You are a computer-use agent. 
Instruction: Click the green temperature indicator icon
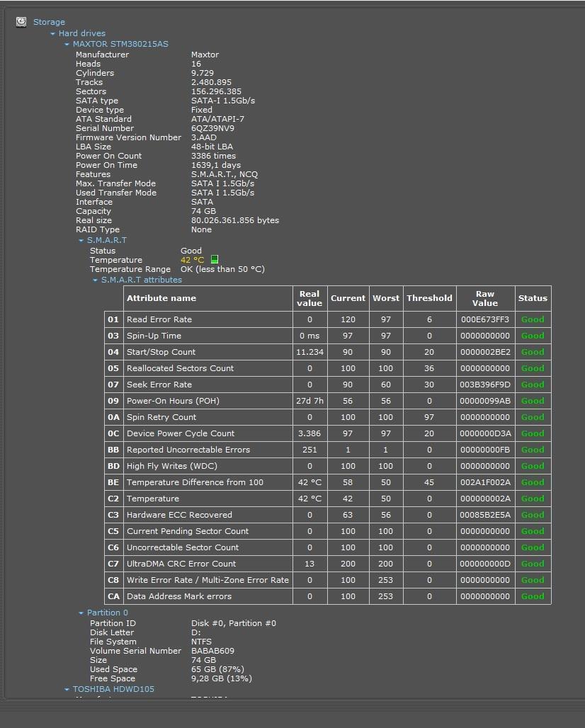[x=215, y=259]
